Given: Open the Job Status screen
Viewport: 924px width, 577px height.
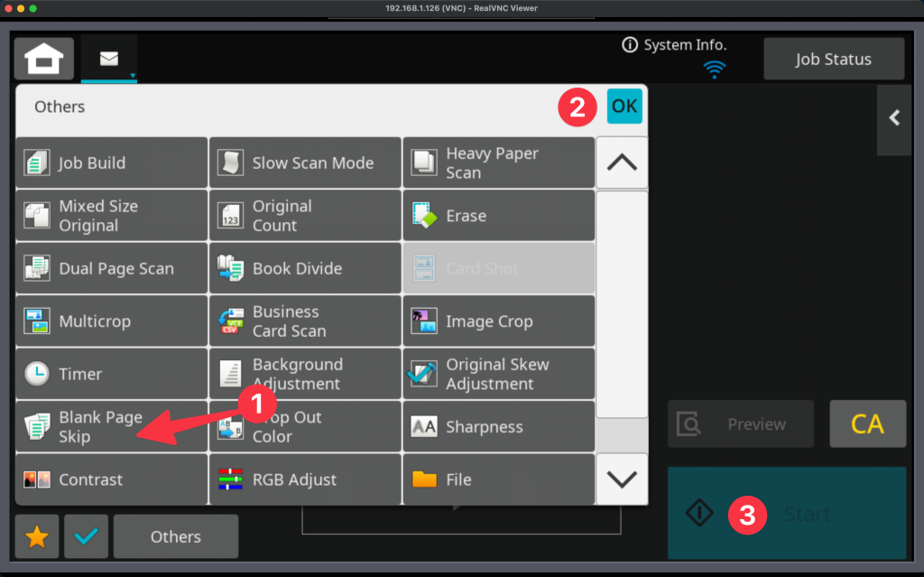Looking at the screenshot, I should click(x=833, y=60).
